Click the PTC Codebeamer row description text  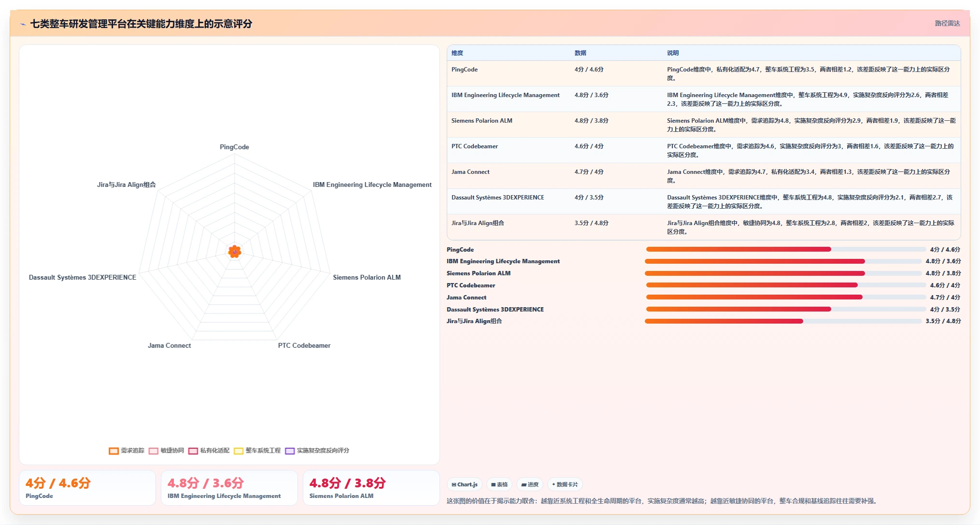coord(810,151)
